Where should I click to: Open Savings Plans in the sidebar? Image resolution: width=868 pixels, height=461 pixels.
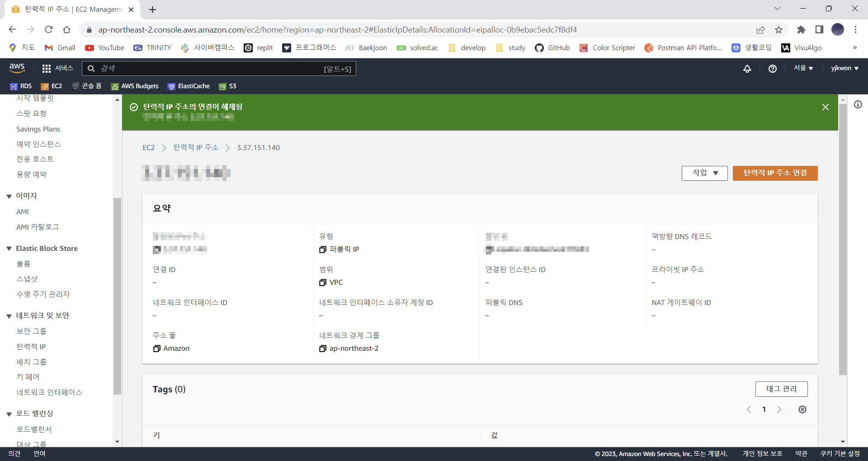pos(38,129)
